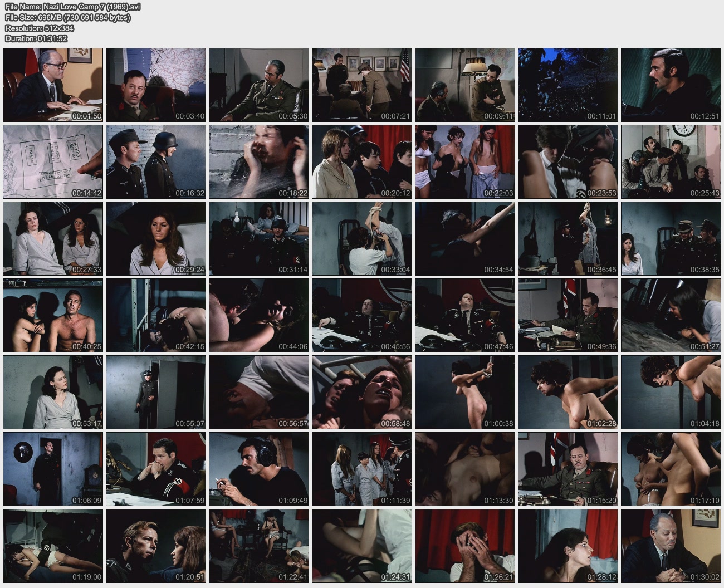Click the last thumbnail at 01:30:02
The width and height of the screenshot is (724, 588).
(671, 546)
